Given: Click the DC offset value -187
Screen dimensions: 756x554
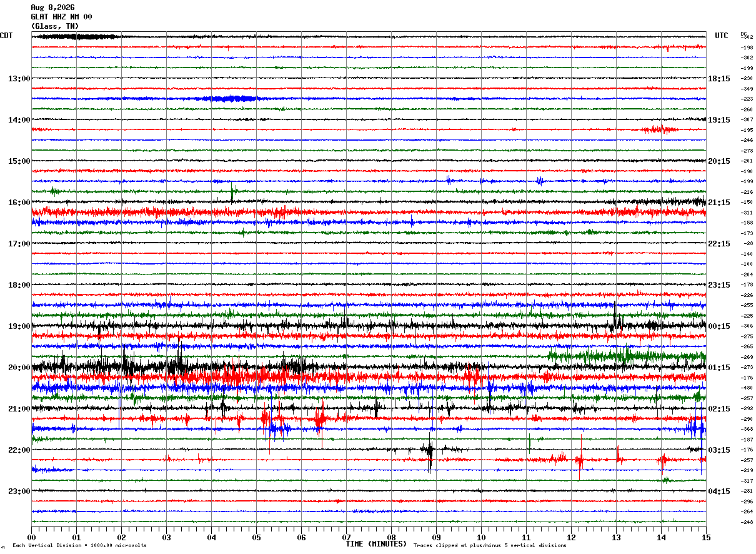Looking at the screenshot, I should (747, 440).
